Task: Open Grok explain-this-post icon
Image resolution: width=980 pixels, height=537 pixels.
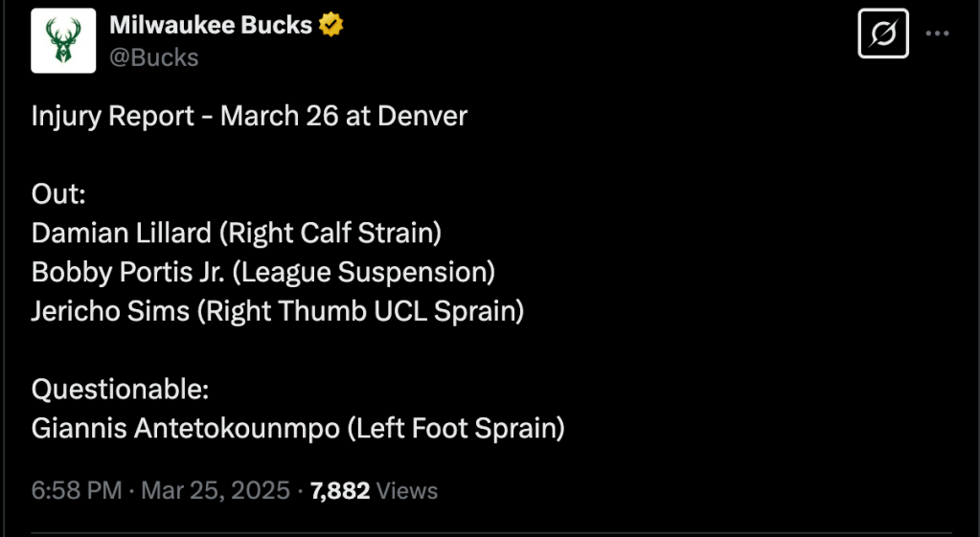Action: pos(883,34)
